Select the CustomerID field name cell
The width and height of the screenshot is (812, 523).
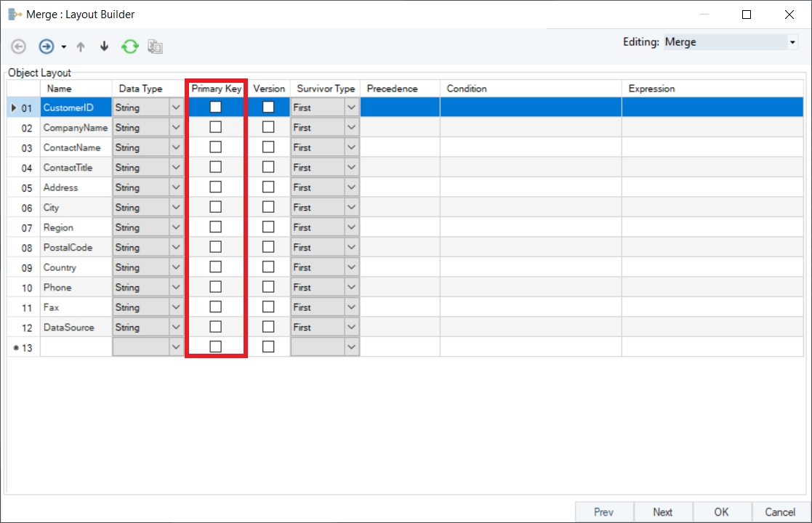tap(76, 107)
